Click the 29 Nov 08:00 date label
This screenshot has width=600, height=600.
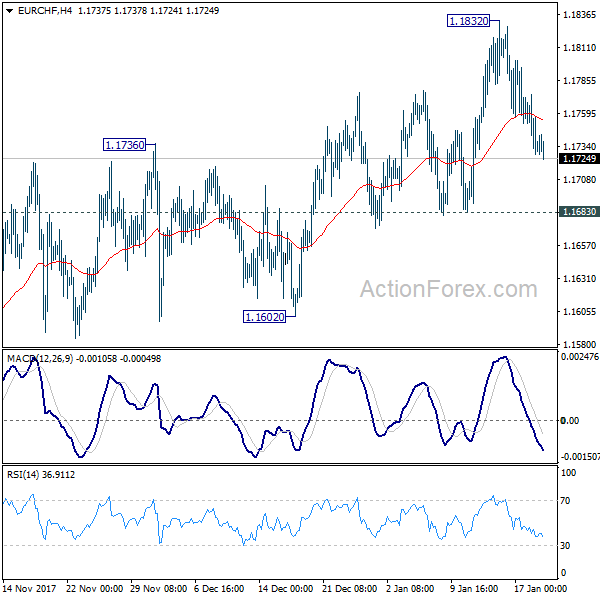click(x=158, y=589)
